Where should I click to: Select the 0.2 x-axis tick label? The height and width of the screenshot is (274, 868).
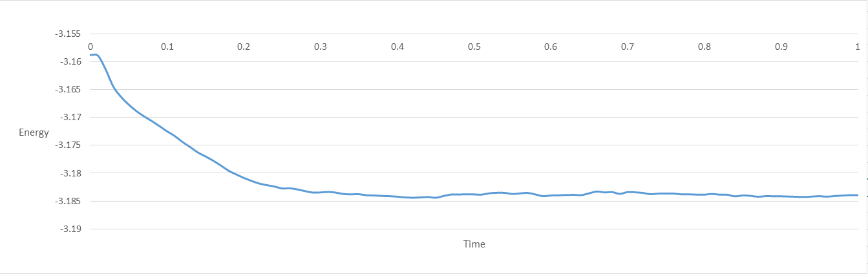[x=244, y=47]
